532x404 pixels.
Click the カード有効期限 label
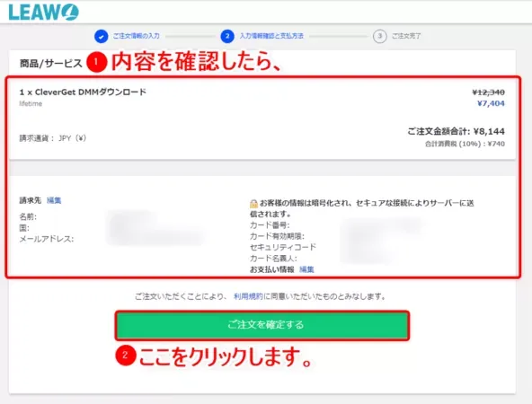pyautogui.click(x=277, y=236)
